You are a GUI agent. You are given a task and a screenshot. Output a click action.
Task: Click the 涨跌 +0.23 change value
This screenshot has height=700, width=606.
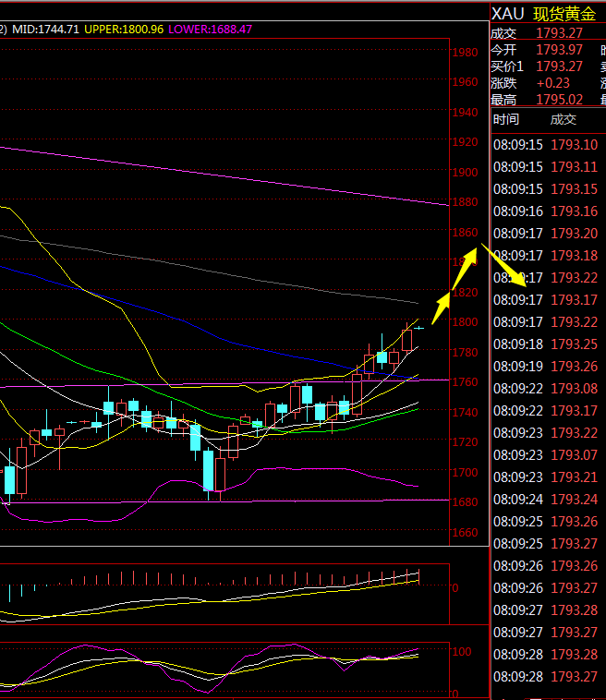(x=553, y=83)
